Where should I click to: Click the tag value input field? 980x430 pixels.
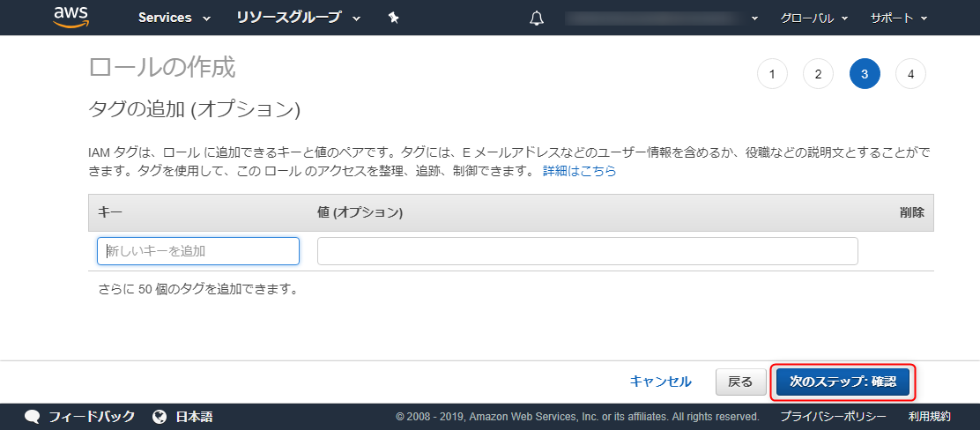(588, 251)
